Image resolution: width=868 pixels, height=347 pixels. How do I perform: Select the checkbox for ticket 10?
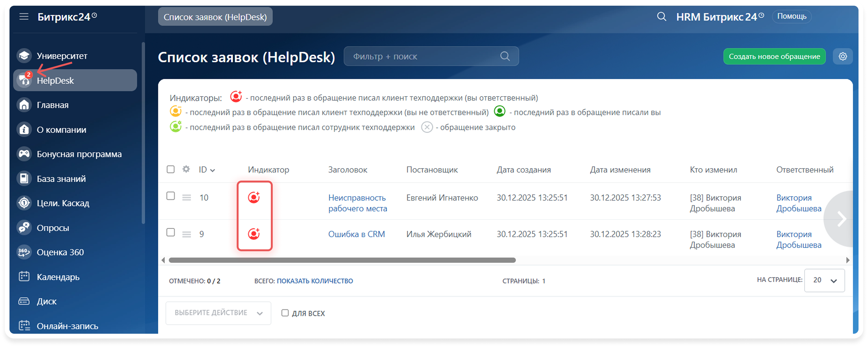pos(171,196)
